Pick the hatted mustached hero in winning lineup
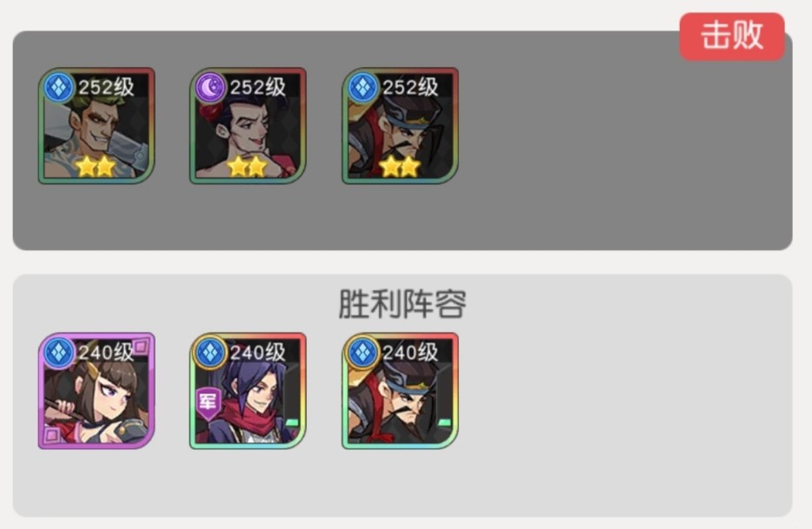Image resolution: width=812 pixels, height=529 pixels. [x=400, y=391]
